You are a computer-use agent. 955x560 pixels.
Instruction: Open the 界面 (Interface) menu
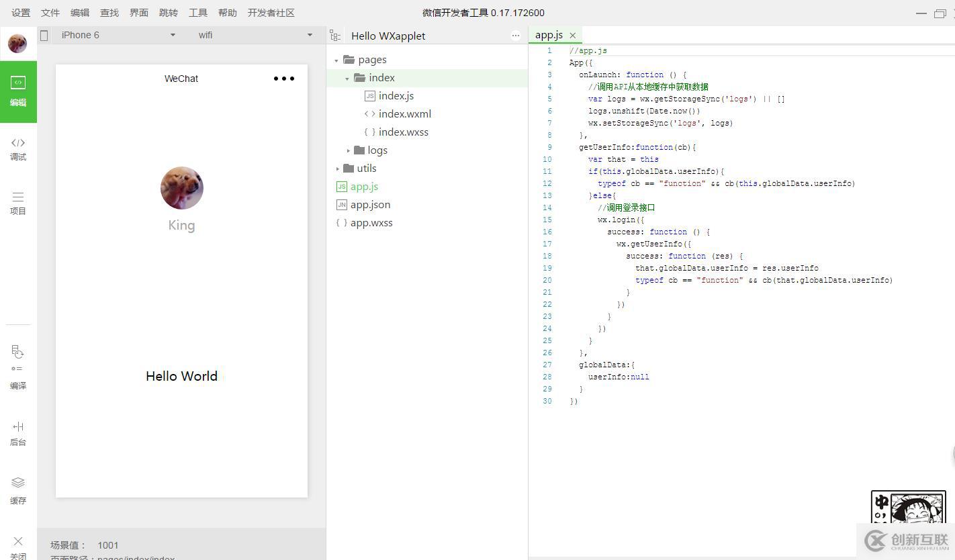click(139, 13)
